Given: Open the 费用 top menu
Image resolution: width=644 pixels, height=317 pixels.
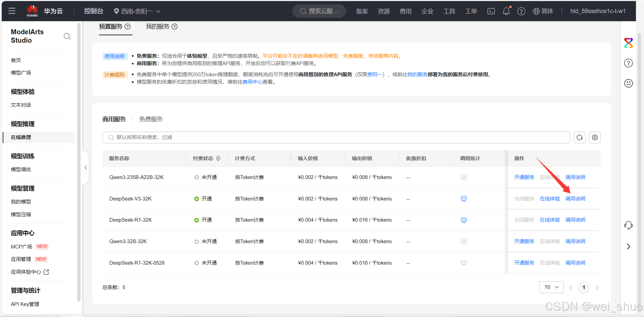Looking at the screenshot, I should point(405,11).
